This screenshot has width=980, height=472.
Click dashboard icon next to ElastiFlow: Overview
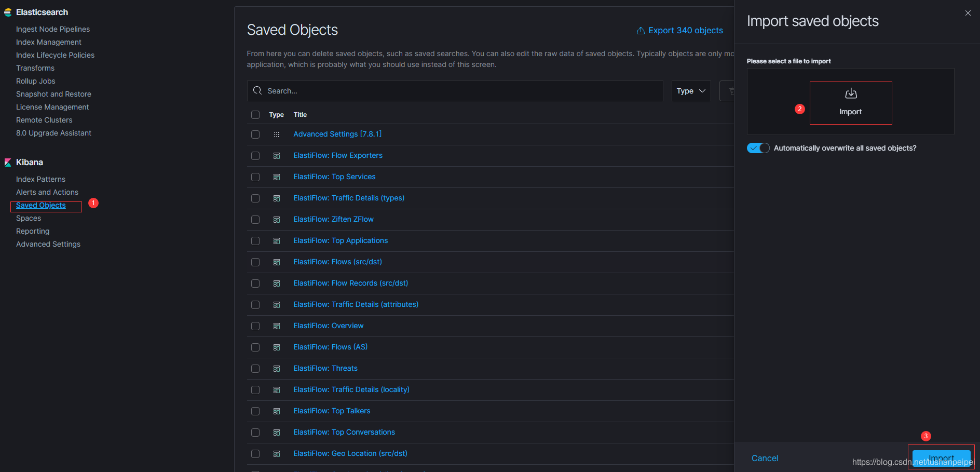pyautogui.click(x=277, y=326)
